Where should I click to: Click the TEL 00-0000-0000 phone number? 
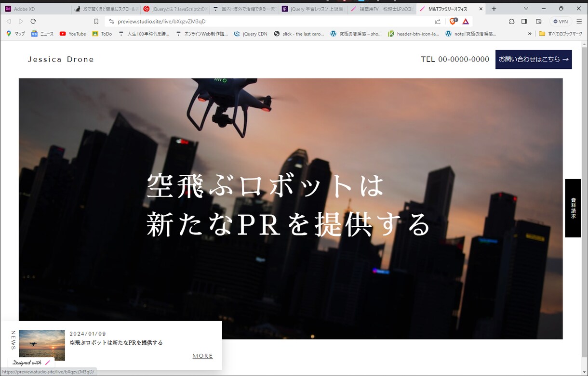[455, 60]
